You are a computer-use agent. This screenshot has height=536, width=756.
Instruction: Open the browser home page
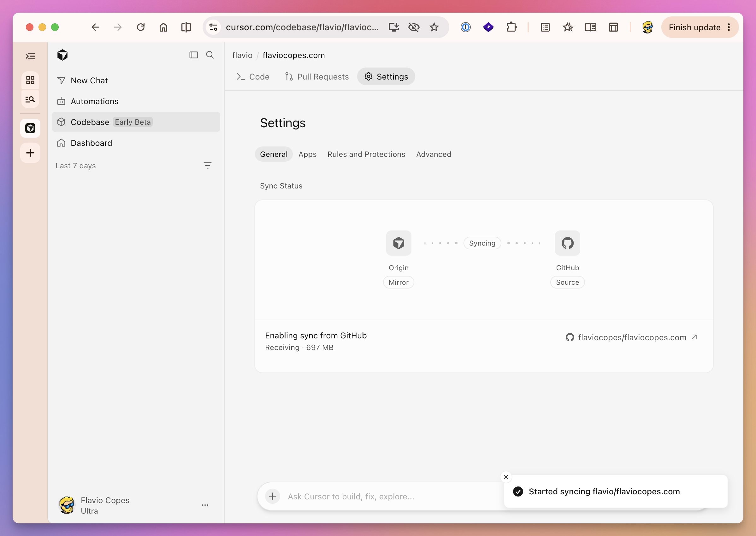[164, 27]
